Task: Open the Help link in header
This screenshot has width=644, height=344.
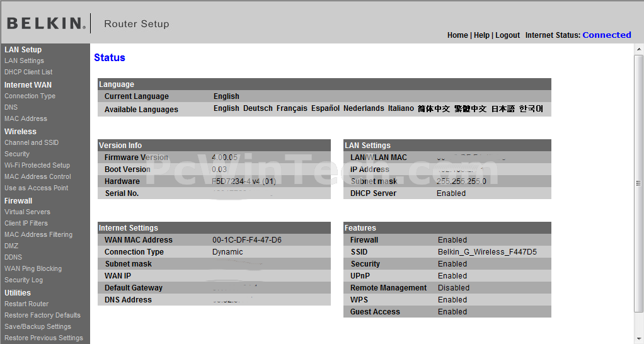Action: 481,35
